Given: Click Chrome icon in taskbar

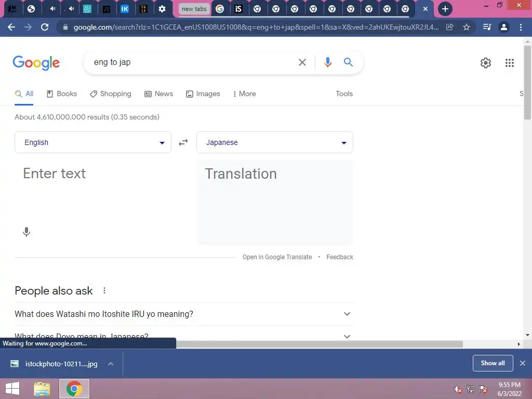Looking at the screenshot, I should point(74,389).
